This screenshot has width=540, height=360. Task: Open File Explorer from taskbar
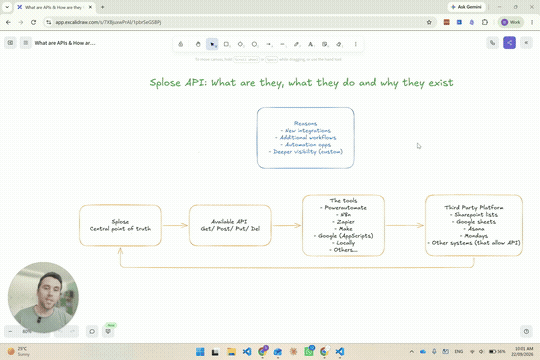[231, 352]
